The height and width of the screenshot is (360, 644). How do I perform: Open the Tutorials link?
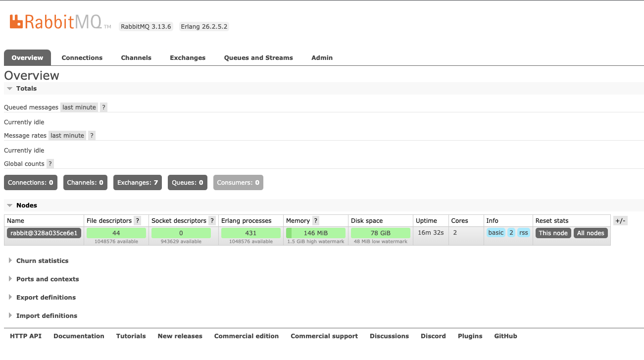pyautogui.click(x=131, y=336)
